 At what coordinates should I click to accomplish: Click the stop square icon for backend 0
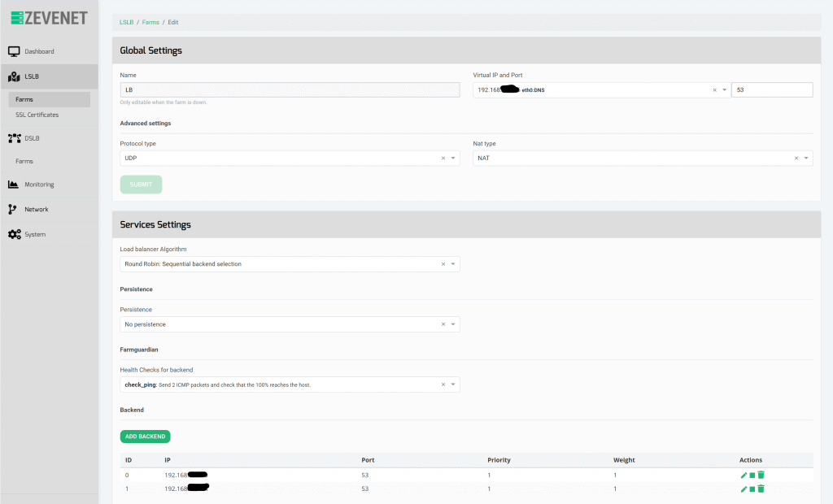click(x=752, y=475)
